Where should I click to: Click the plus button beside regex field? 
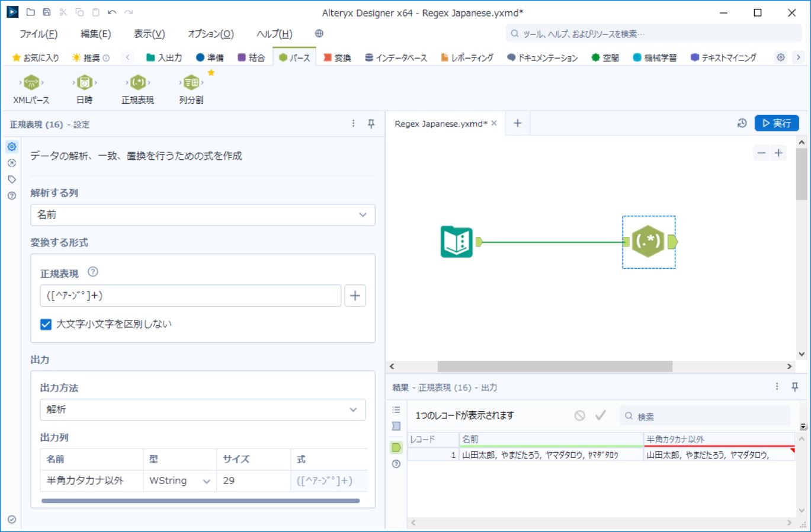[355, 296]
